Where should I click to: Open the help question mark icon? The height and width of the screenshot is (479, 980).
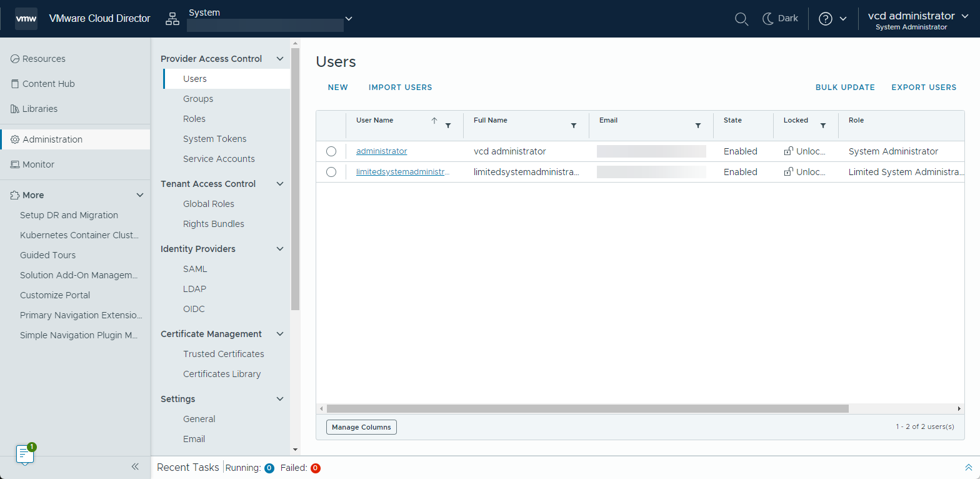pyautogui.click(x=826, y=19)
